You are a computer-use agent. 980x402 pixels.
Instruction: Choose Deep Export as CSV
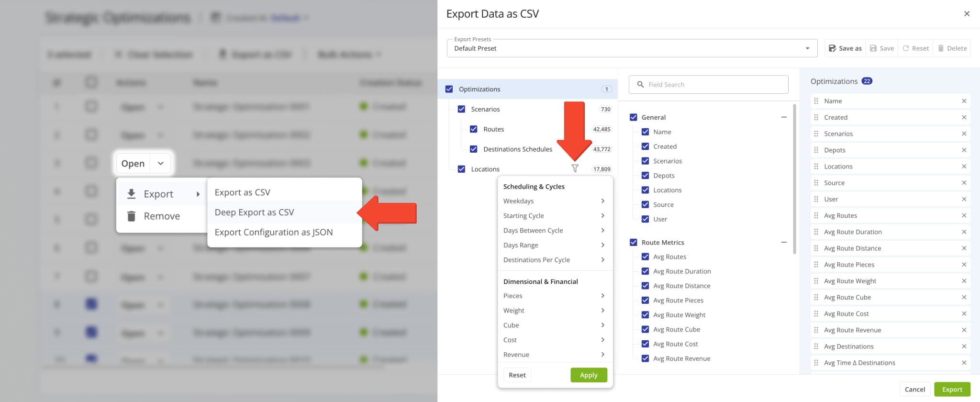(254, 212)
